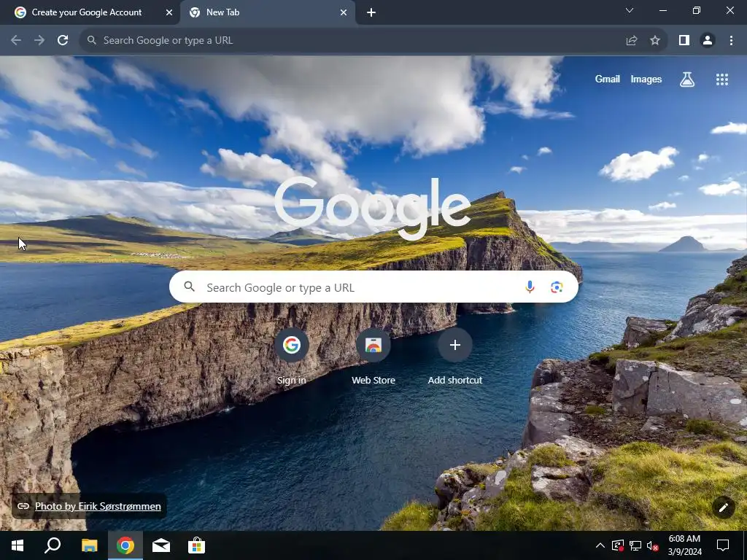Screen dimensions: 747x560
Task: Open the Mail app in taskbar
Action: click(160, 545)
